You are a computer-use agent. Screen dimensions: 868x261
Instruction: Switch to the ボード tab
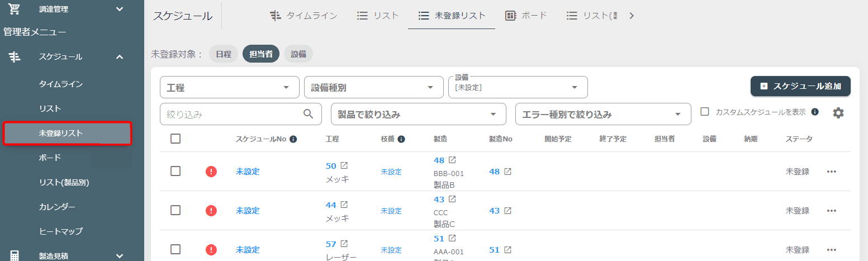tap(526, 16)
